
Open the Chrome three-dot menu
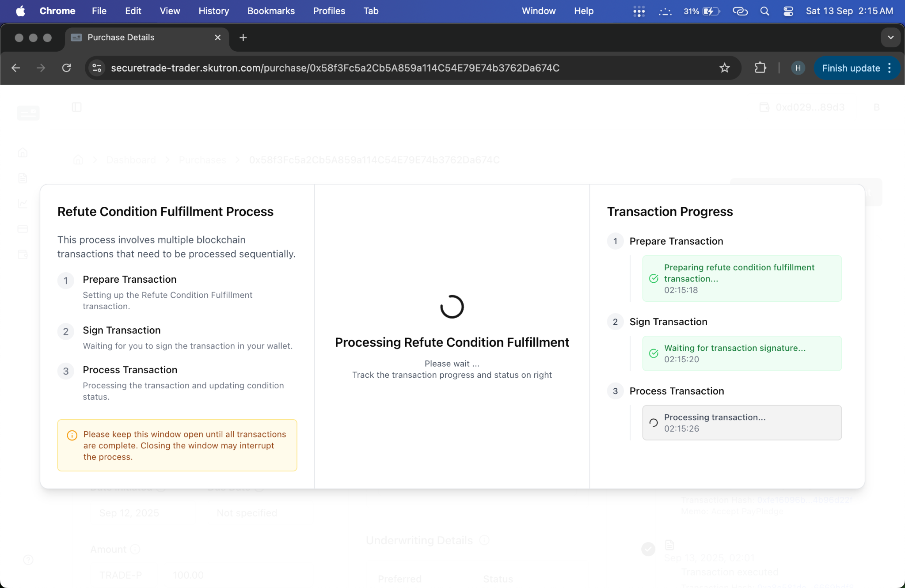[x=890, y=68]
